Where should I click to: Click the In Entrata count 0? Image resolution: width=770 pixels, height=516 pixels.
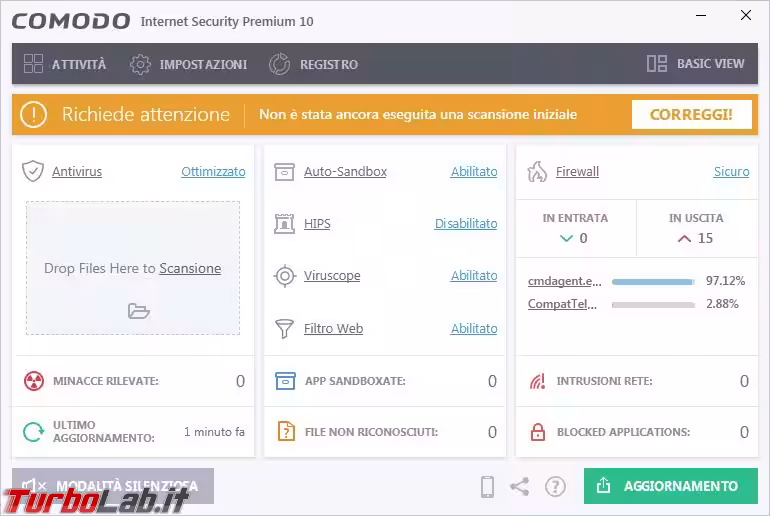[583, 238]
